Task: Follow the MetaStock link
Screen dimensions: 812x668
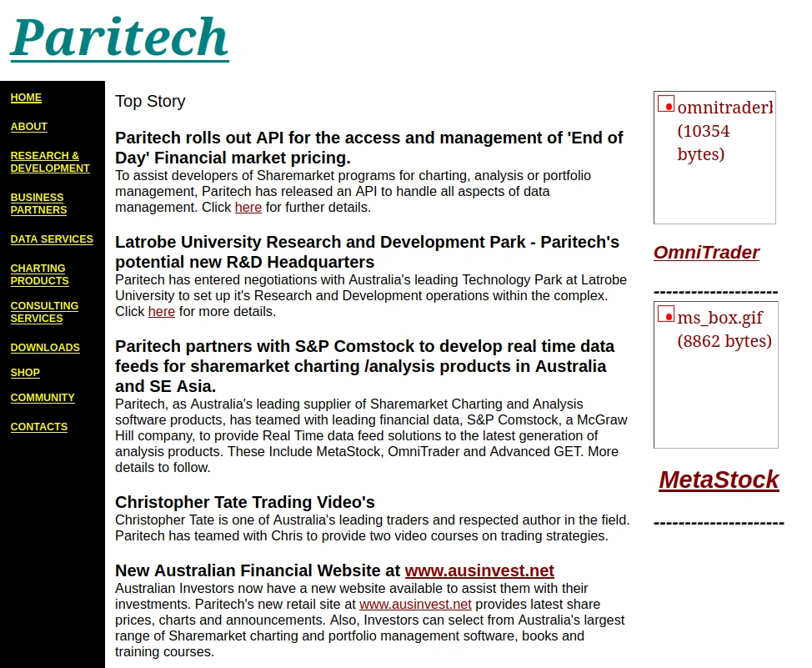Action: point(718,480)
